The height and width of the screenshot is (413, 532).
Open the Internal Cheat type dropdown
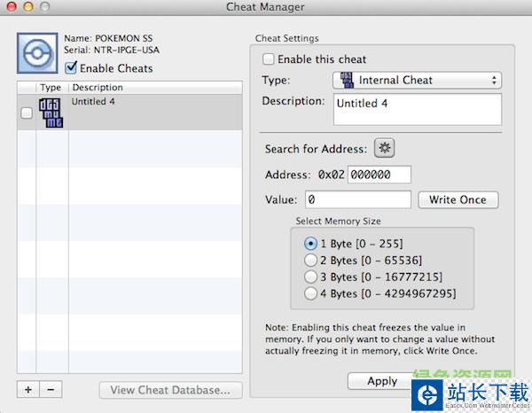coord(417,81)
